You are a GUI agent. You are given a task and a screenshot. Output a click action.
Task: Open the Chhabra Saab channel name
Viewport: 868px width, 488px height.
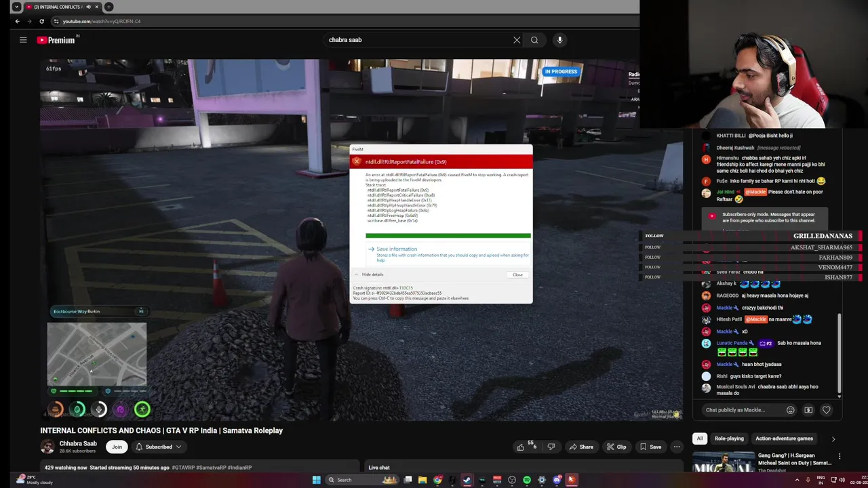[78, 443]
